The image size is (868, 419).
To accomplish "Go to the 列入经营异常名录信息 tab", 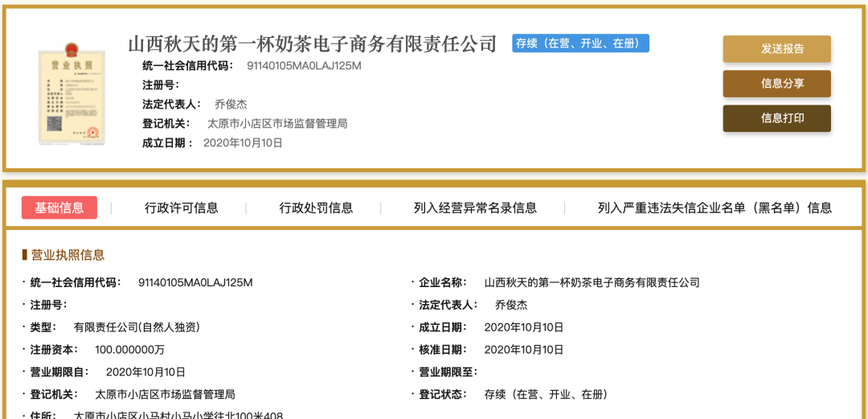I will click(x=475, y=207).
